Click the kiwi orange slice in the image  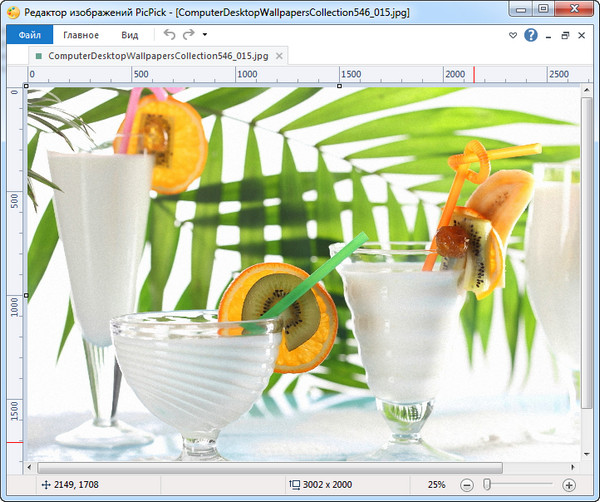pyautogui.click(x=278, y=315)
